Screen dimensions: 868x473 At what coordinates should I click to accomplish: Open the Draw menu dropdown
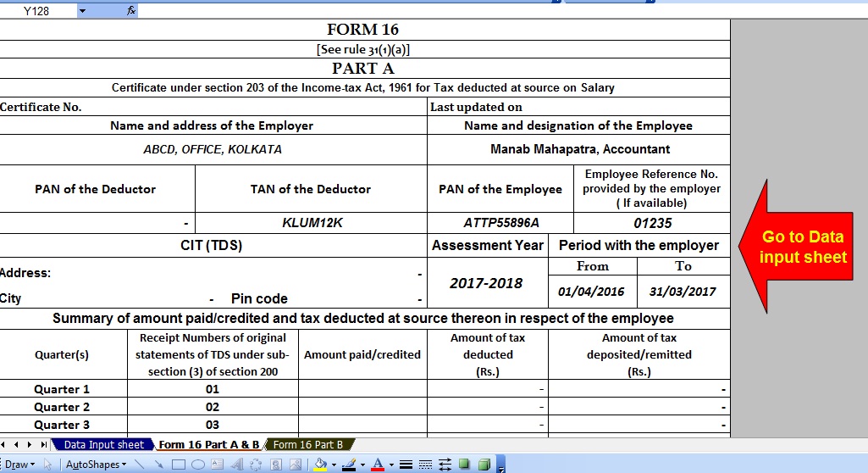click(20, 465)
